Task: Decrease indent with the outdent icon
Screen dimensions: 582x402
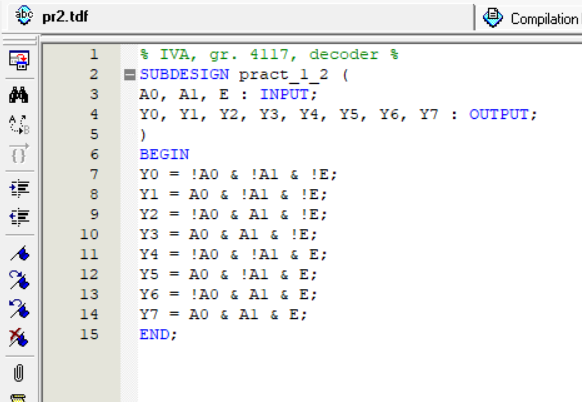Action: [x=19, y=217]
